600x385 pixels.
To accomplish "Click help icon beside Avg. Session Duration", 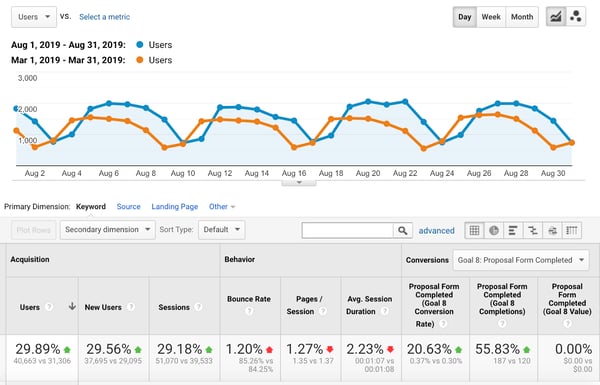I will pyautogui.click(x=385, y=311).
